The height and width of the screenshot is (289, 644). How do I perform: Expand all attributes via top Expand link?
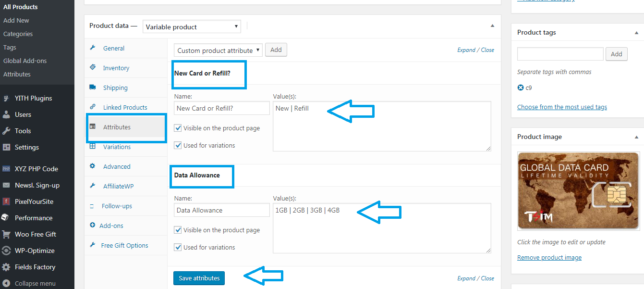(x=466, y=50)
